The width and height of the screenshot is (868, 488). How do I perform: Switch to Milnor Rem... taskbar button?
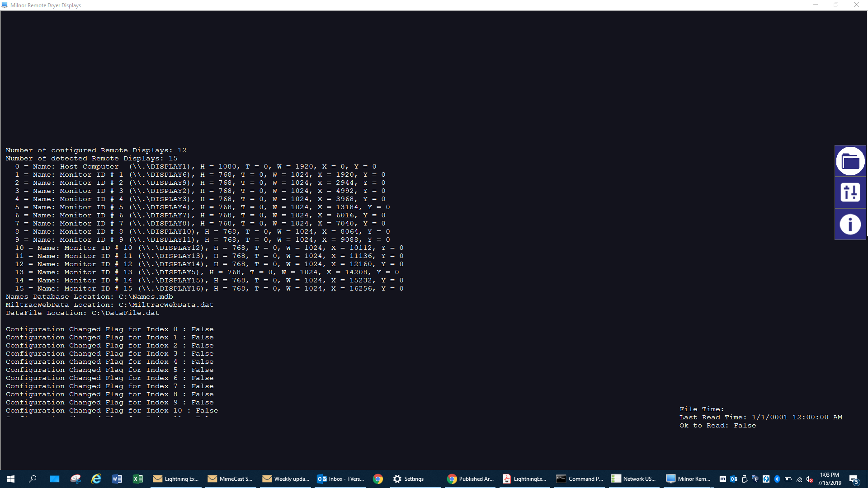[x=689, y=479]
